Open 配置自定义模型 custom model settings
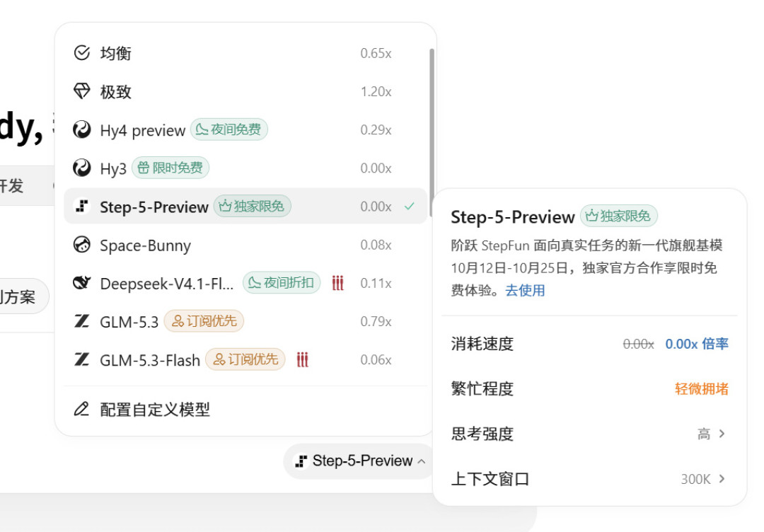The image size is (764, 532). (x=245, y=409)
